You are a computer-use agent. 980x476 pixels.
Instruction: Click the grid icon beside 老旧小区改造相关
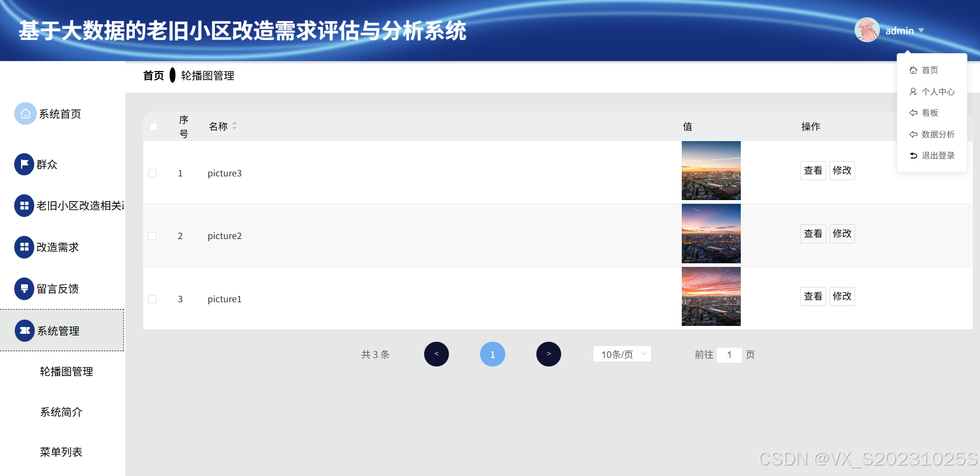click(24, 206)
